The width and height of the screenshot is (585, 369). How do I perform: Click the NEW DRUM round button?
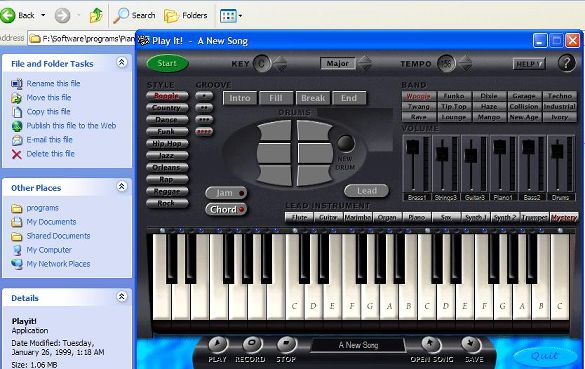[x=345, y=143]
